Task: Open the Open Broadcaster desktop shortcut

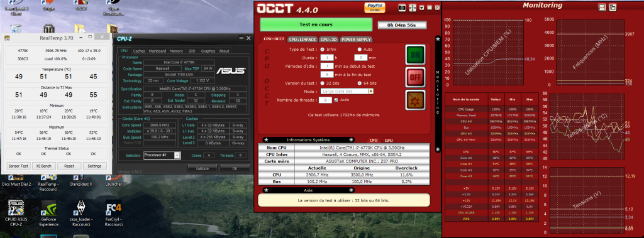Action: pyautogui.click(x=113, y=8)
